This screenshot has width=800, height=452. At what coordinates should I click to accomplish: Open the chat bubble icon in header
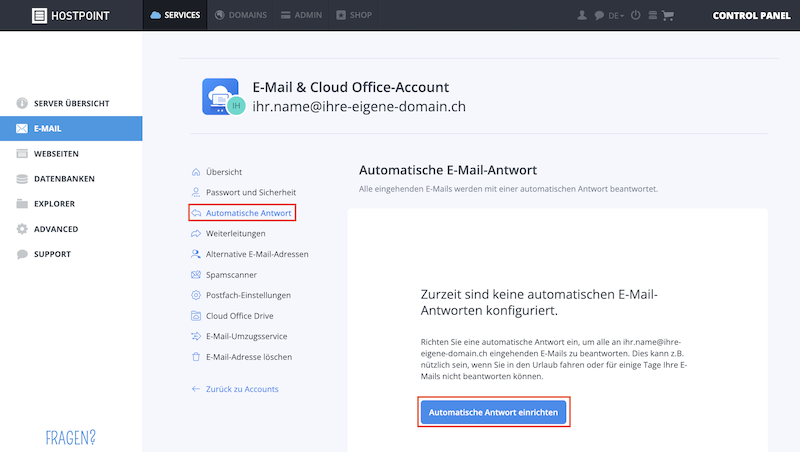[599, 16]
